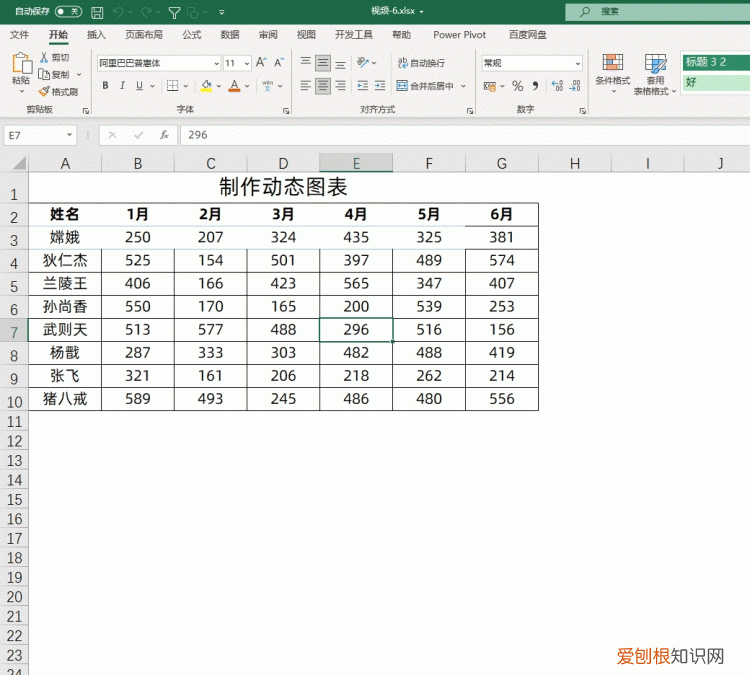Open the font color dropdown arrow
This screenshot has height=675, width=750.
click(x=247, y=86)
